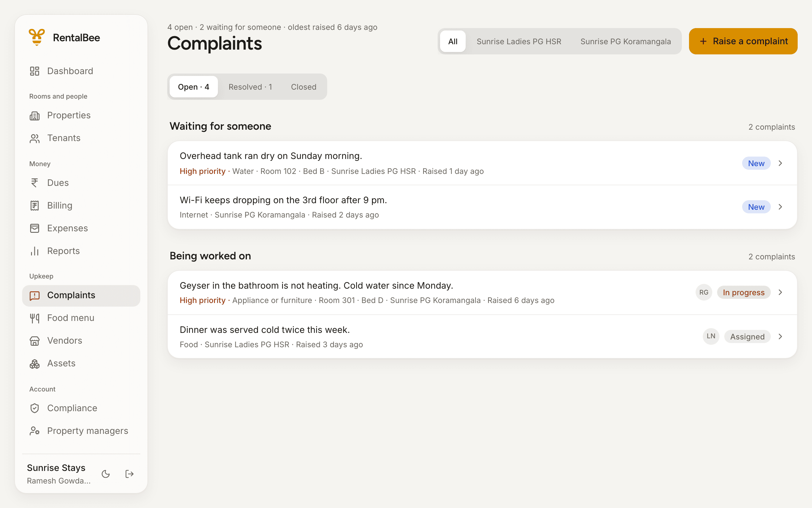Click the Expenses wallet icon
Image resolution: width=812 pixels, height=508 pixels.
[x=35, y=228]
